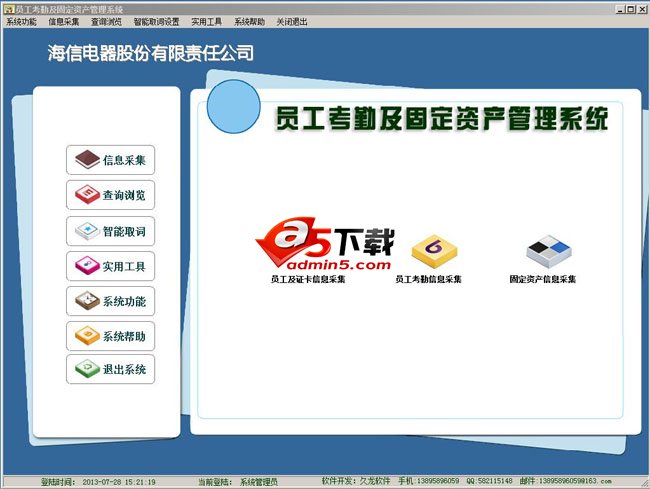Open the 系统功能 menu in menu bar
650x489 pixels.
[x=21, y=22]
